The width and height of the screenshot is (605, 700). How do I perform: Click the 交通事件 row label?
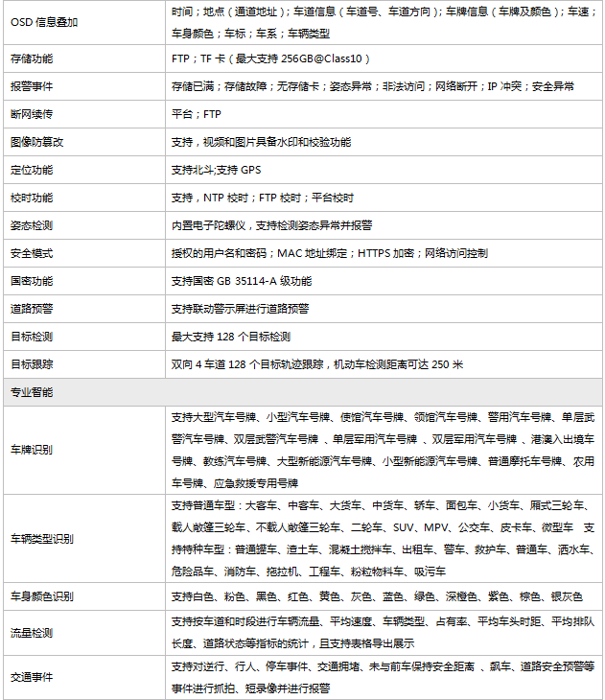coord(31,677)
